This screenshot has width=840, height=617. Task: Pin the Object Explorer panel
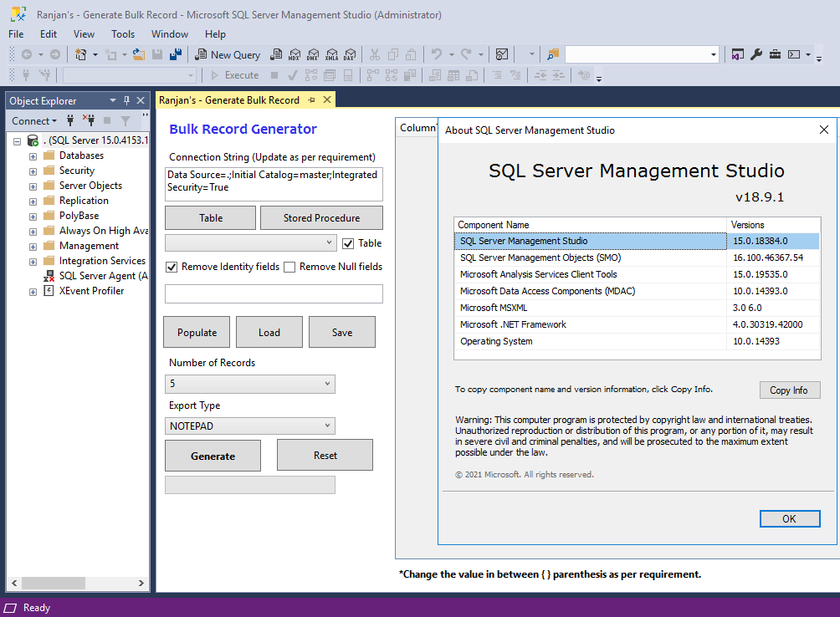127,100
